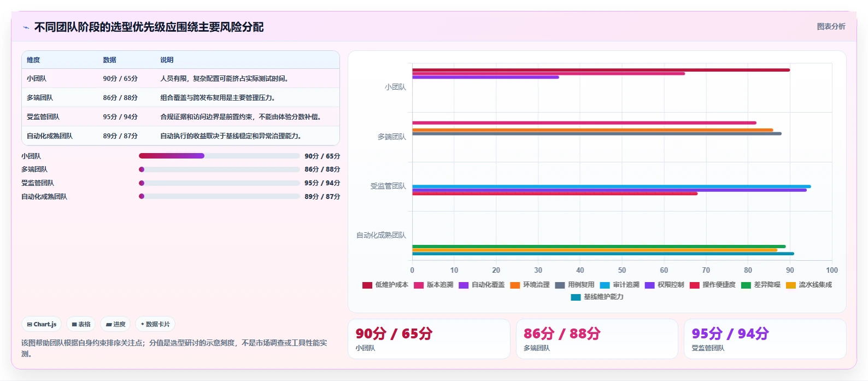Click the 90分 / 65分 table cell
Image resolution: width=868 pixels, height=381 pixels.
120,79
